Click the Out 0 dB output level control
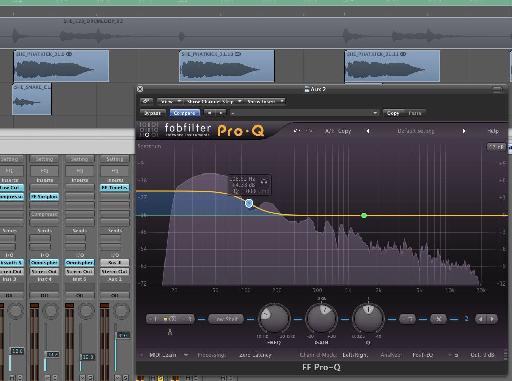This screenshot has height=381, width=512. (483, 355)
